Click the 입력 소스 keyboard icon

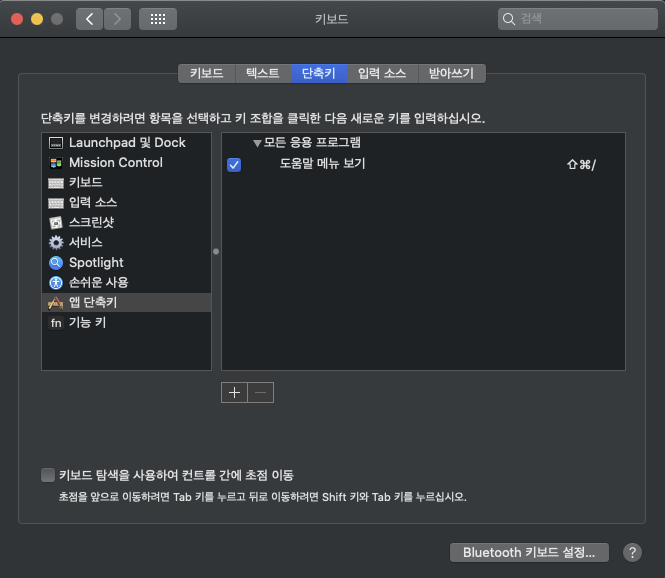(56, 203)
